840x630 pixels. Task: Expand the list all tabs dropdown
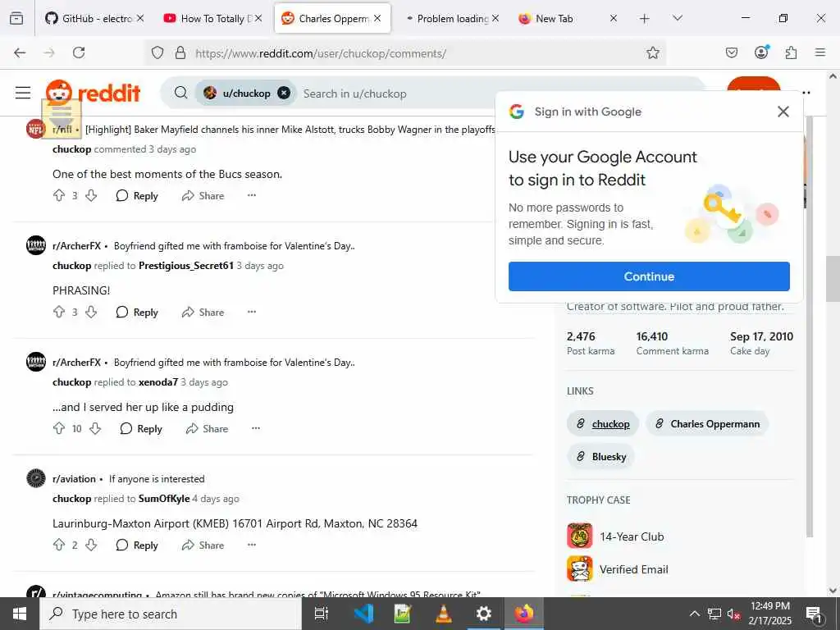tap(678, 18)
